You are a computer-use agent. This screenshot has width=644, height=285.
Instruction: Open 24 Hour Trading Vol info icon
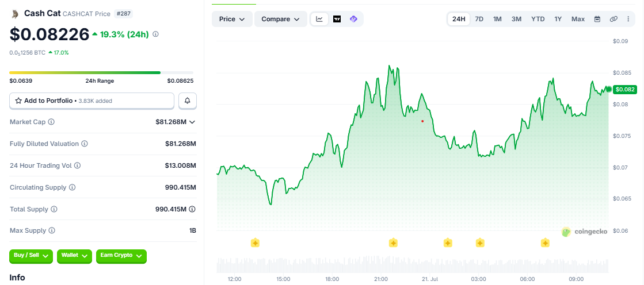pos(77,165)
